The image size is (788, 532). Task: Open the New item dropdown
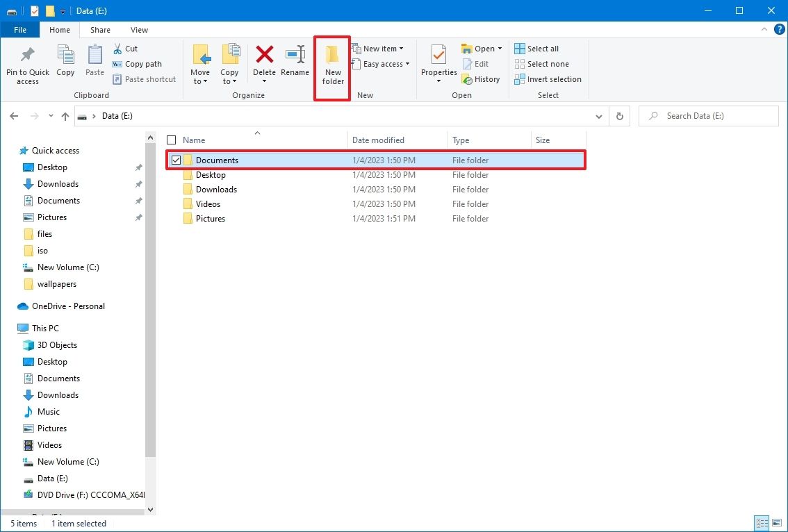(380, 48)
